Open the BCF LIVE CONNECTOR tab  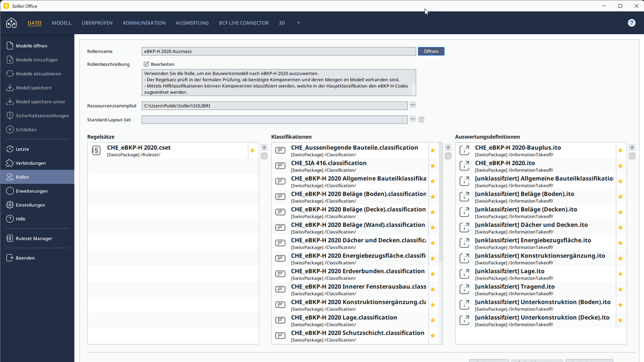click(x=244, y=23)
